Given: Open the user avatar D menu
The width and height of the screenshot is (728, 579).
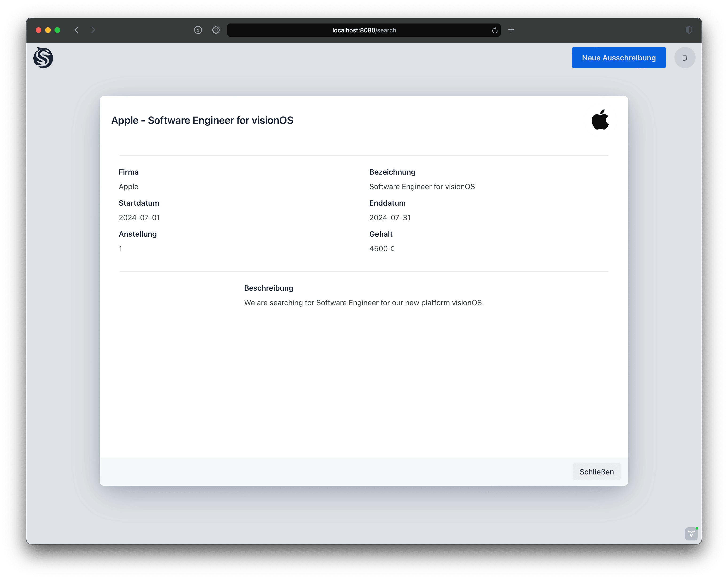Looking at the screenshot, I should pyautogui.click(x=685, y=58).
